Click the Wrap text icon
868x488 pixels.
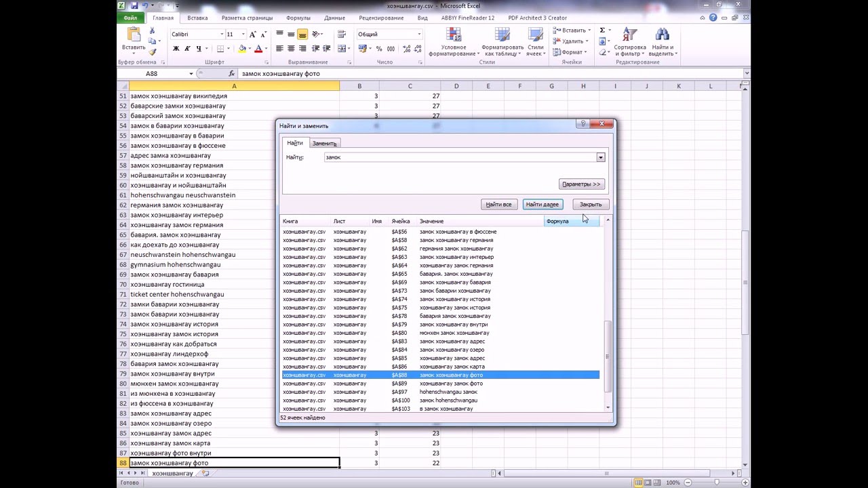click(342, 34)
